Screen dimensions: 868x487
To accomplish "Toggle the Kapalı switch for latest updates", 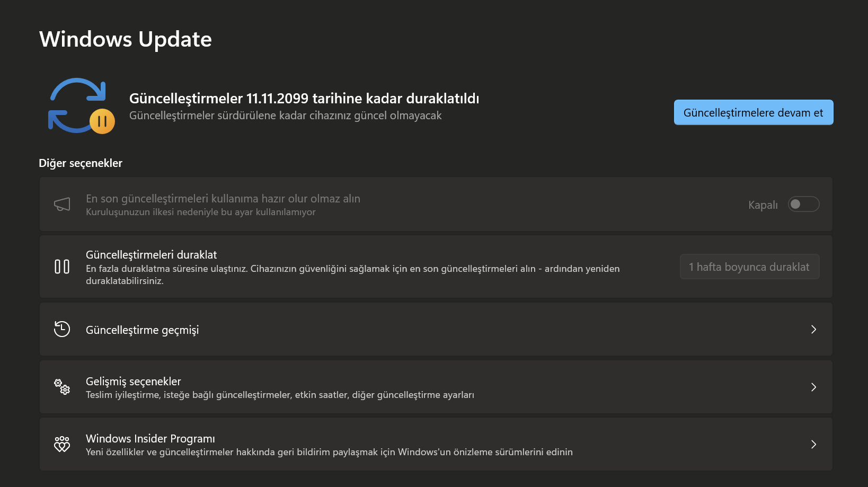I will 803,205.
